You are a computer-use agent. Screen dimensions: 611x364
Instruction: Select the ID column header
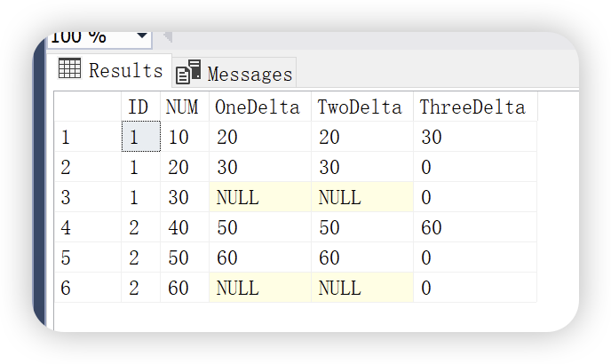pos(139,107)
